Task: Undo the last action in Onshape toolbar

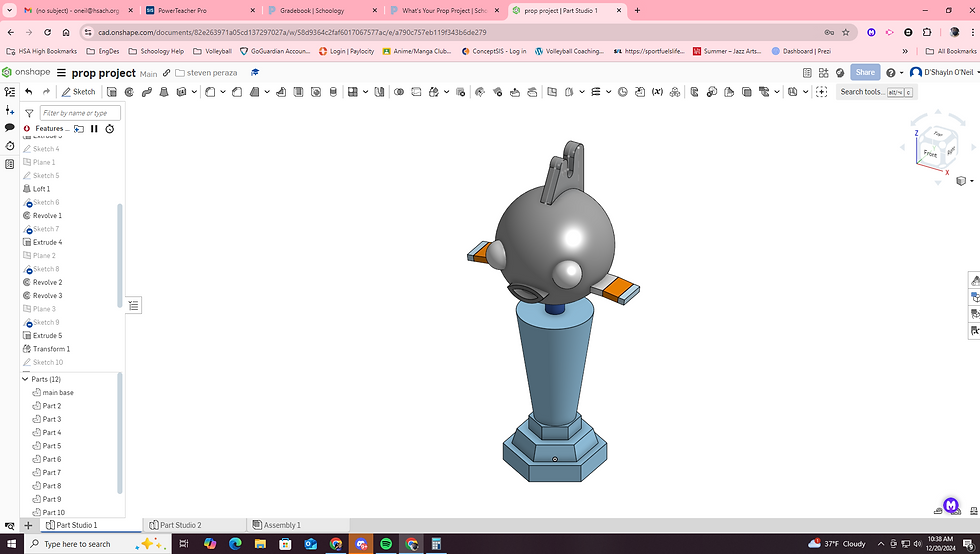Action: [x=29, y=92]
